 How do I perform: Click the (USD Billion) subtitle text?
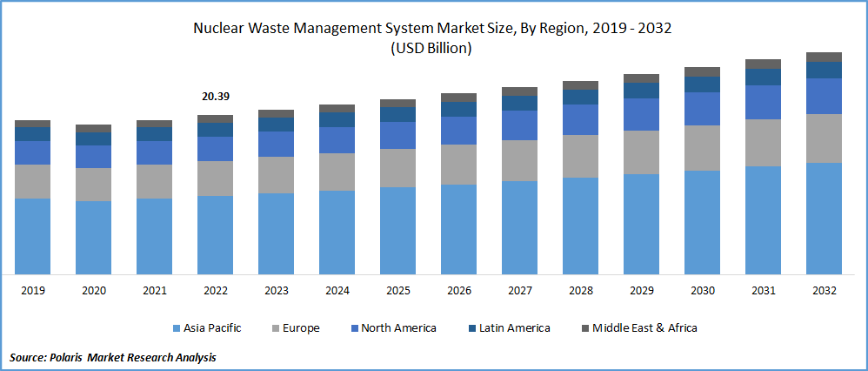(x=432, y=49)
